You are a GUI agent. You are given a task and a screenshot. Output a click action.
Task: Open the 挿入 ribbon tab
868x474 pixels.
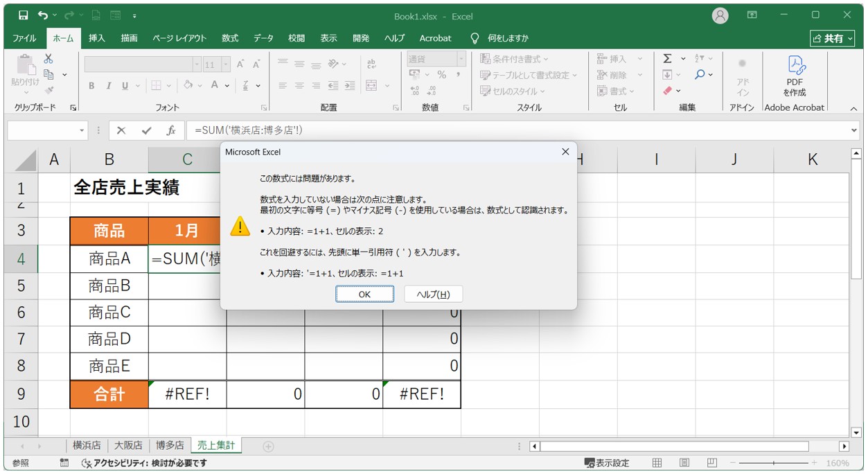pyautogui.click(x=97, y=38)
